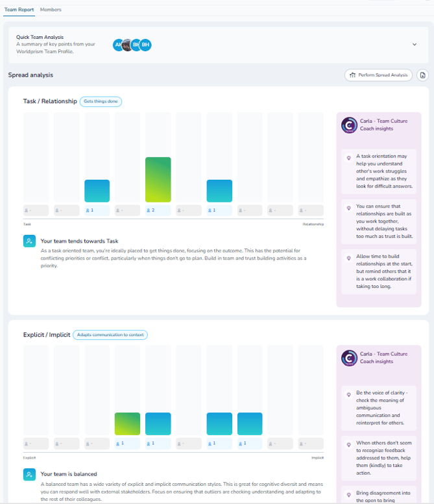The image size is (434, 504).
Task: Click the BH member avatar in Quick Team Analysis
Action: (145, 45)
